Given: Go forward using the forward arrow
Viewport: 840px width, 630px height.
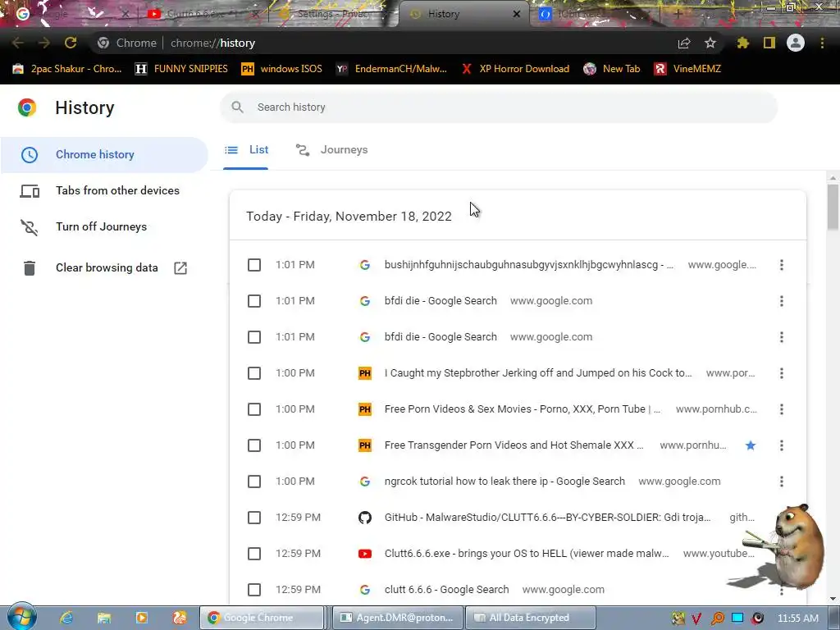Looking at the screenshot, I should click(44, 43).
